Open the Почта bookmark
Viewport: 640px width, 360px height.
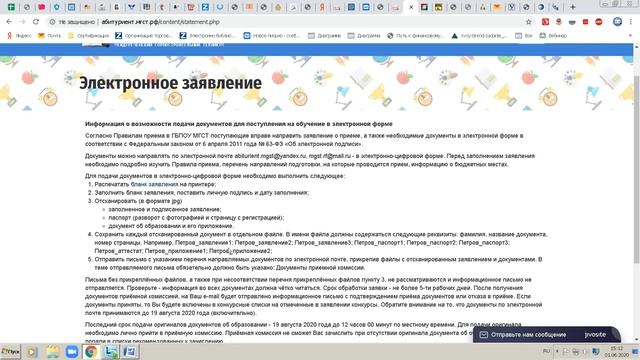click(49, 36)
